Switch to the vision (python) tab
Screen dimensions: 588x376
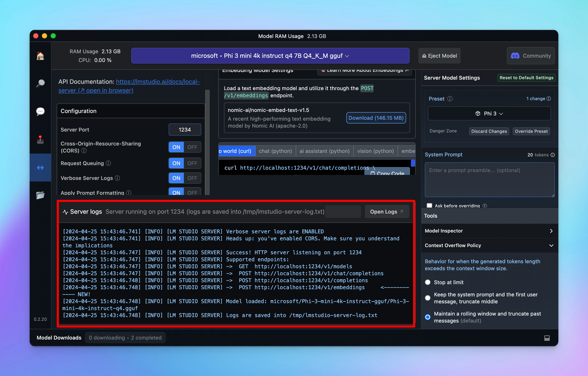[376, 151]
